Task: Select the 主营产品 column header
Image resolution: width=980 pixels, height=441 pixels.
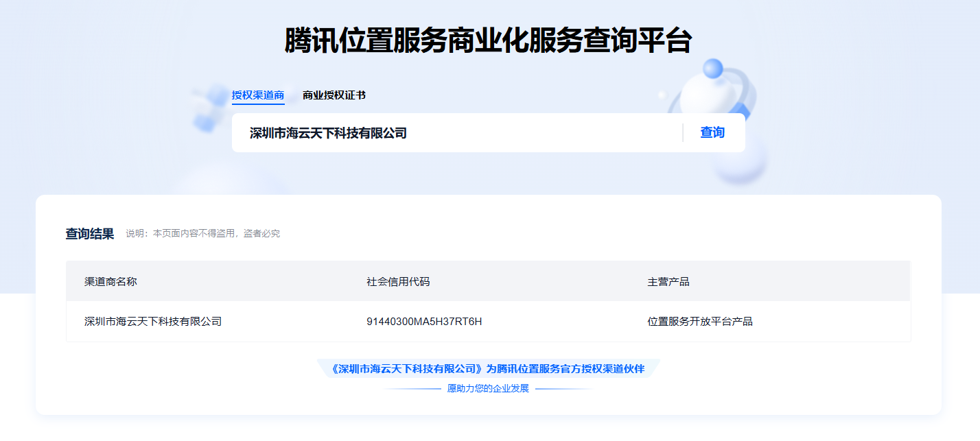Action: point(668,282)
